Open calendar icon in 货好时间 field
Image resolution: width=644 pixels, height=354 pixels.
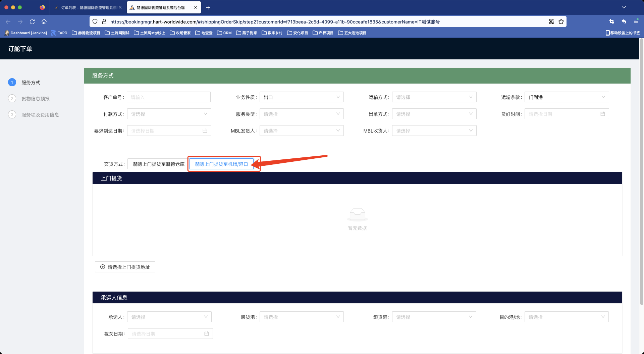(x=602, y=114)
